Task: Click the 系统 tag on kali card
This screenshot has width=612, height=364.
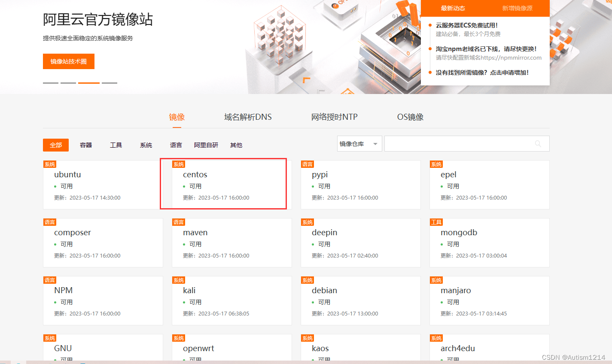Action: coord(179,280)
